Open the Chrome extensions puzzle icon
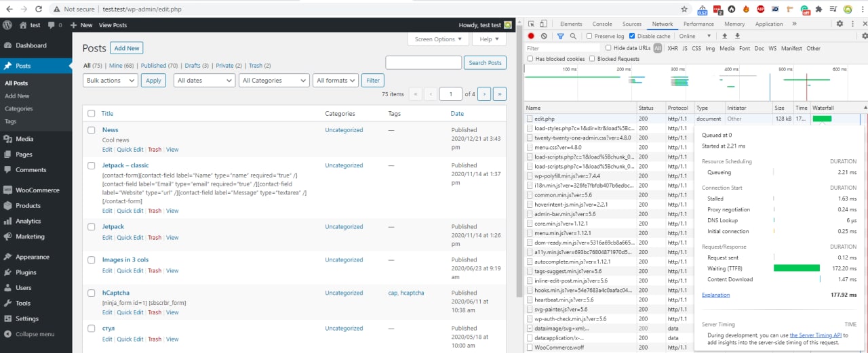Image resolution: width=868 pixels, height=353 pixels. pyautogui.click(x=818, y=9)
